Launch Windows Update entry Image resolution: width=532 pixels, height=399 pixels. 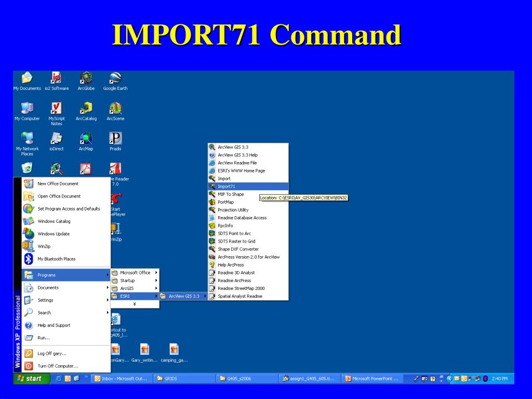[x=66, y=234]
